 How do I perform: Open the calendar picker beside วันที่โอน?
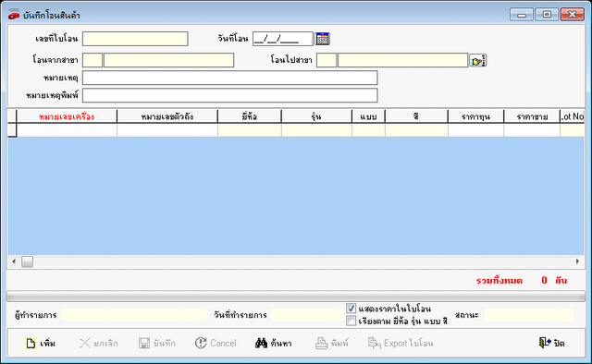323,39
